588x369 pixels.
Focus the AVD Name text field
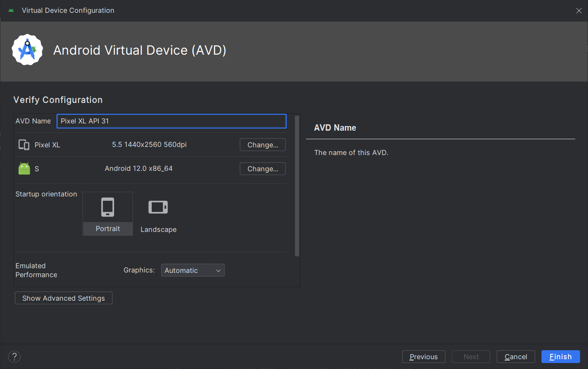171,121
